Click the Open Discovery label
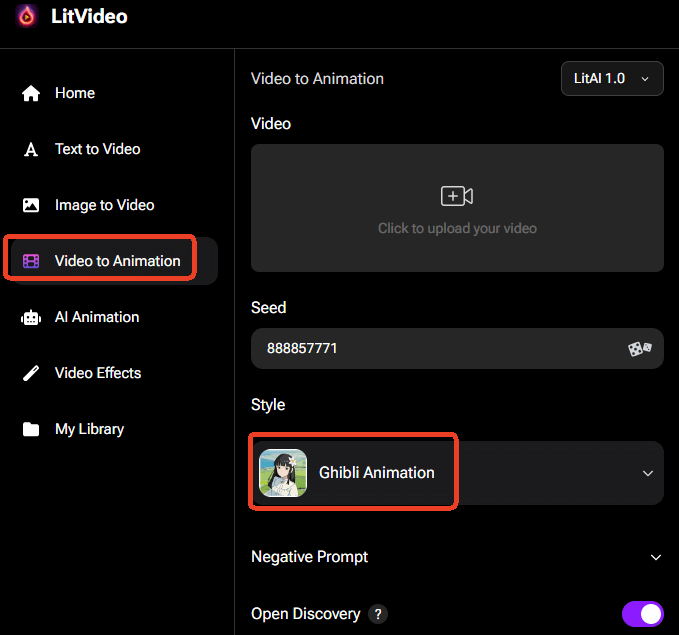Screen dimensions: 679x635 pyautogui.click(x=305, y=614)
